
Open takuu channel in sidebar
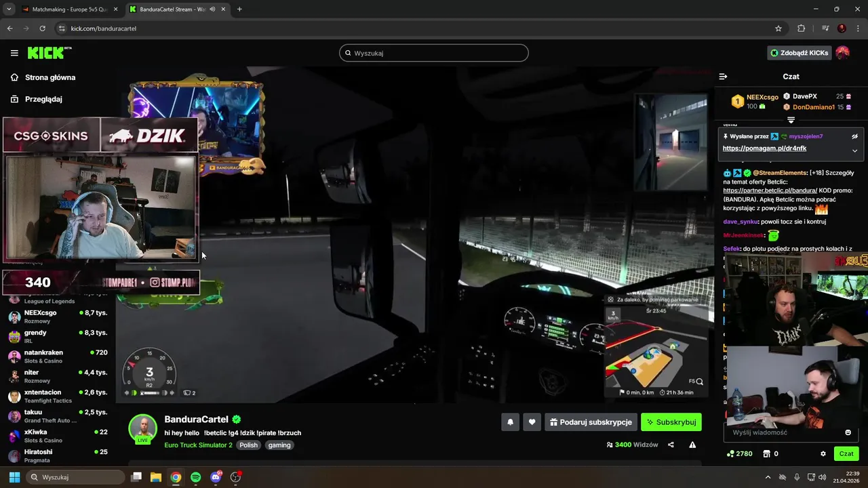point(57,416)
